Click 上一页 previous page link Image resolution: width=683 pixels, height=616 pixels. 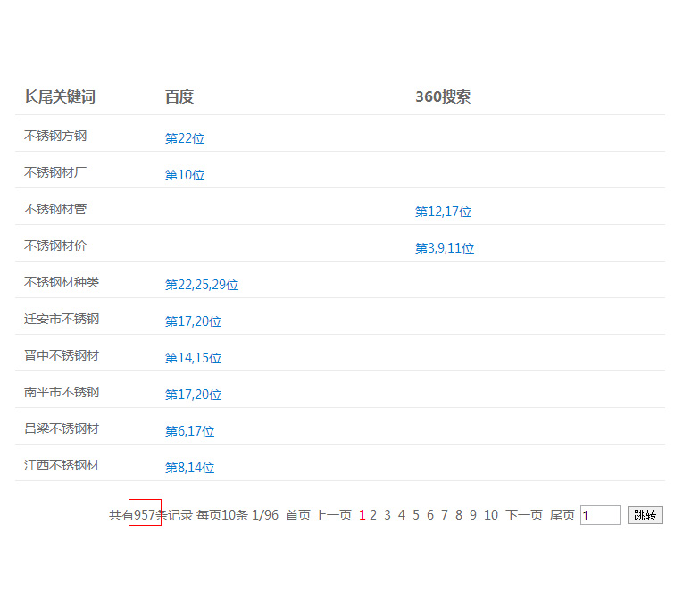333,515
